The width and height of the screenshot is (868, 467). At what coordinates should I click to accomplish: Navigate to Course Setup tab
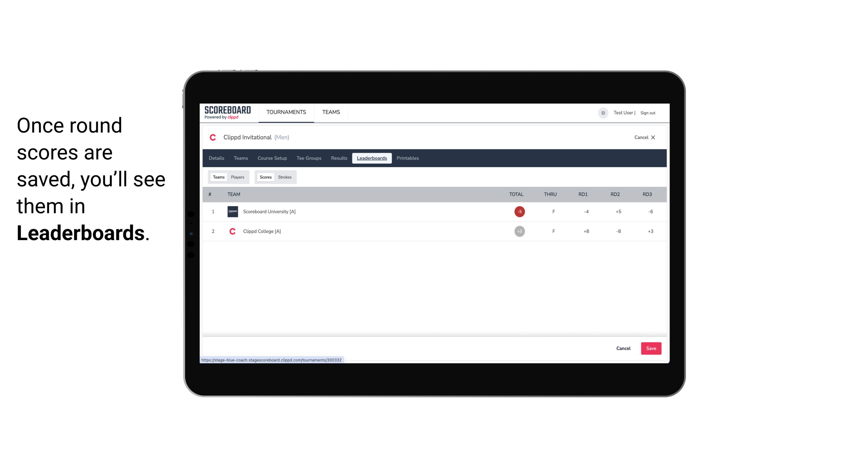point(273,158)
